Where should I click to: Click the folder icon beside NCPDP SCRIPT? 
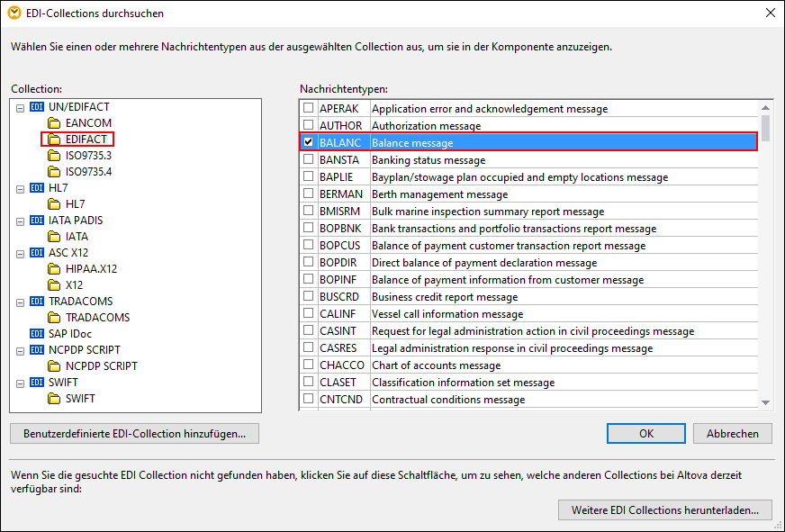pos(54,366)
